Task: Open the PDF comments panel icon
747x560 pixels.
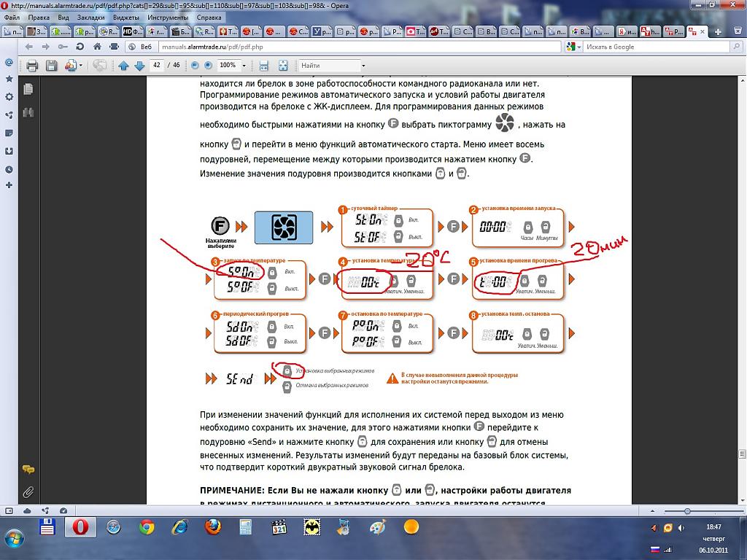Action: pyautogui.click(x=28, y=470)
